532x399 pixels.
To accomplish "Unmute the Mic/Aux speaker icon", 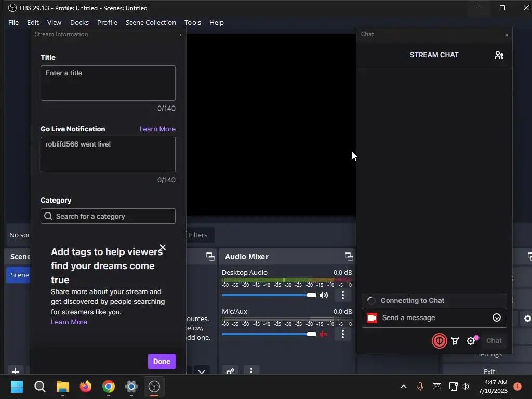I will (324, 334).
